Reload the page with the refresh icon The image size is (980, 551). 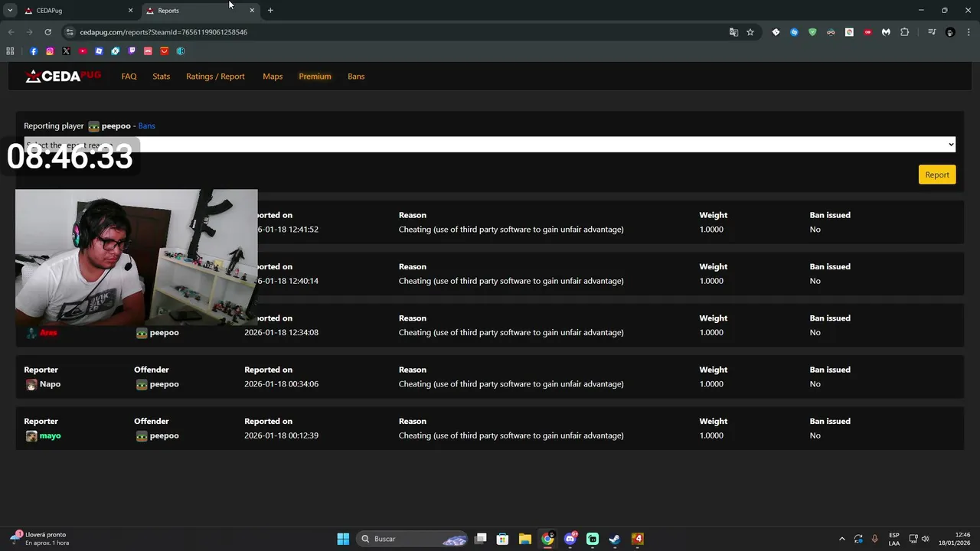(x=47, y=32)
